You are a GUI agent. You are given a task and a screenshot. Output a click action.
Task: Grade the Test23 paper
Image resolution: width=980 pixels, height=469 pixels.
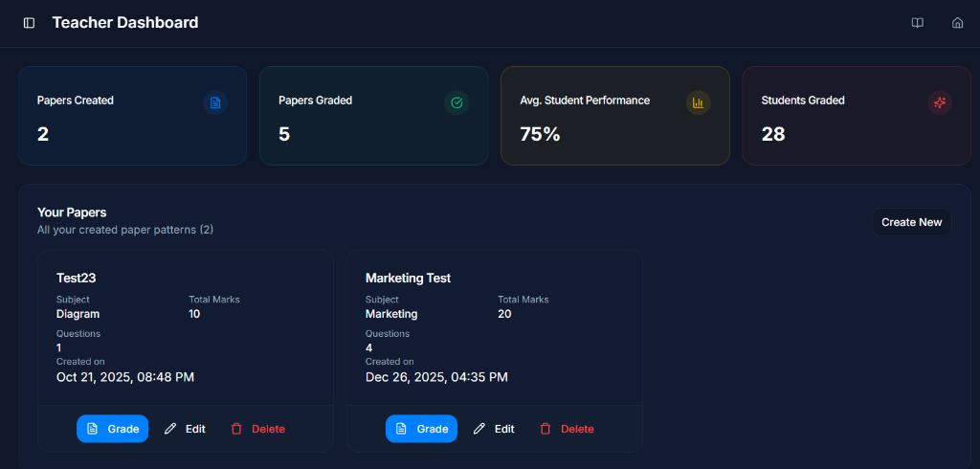(x=113, y=429)
